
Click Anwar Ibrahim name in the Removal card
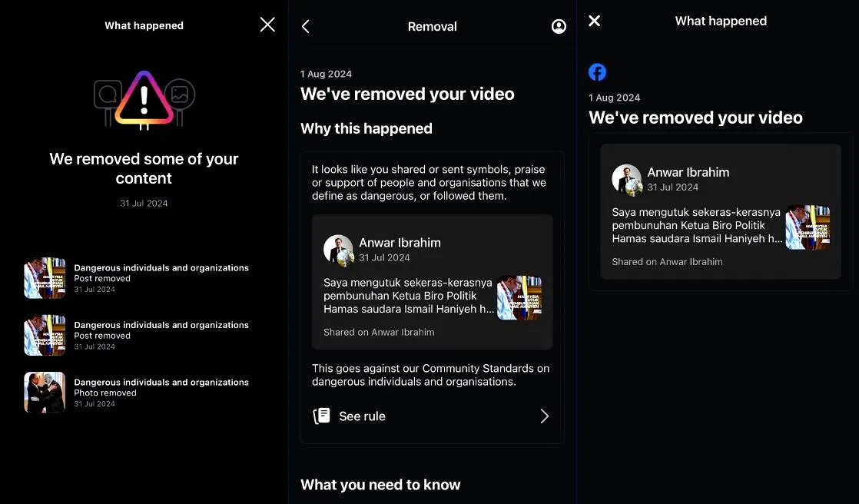pos(400,243)
